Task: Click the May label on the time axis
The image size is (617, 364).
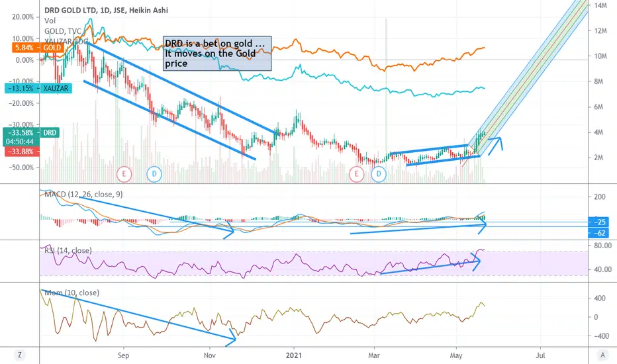Action: [x=456, y=355]
